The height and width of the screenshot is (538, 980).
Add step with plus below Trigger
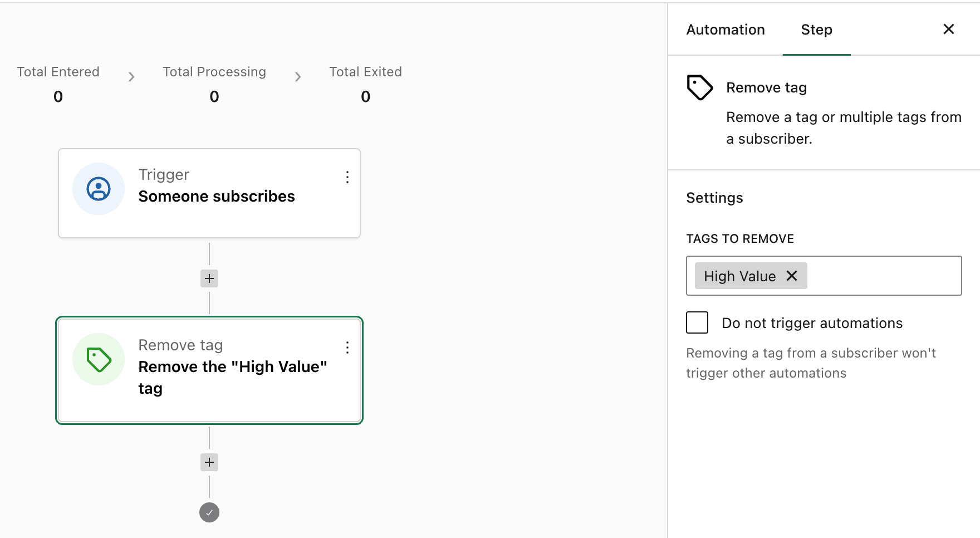click(x=209, y=278)
